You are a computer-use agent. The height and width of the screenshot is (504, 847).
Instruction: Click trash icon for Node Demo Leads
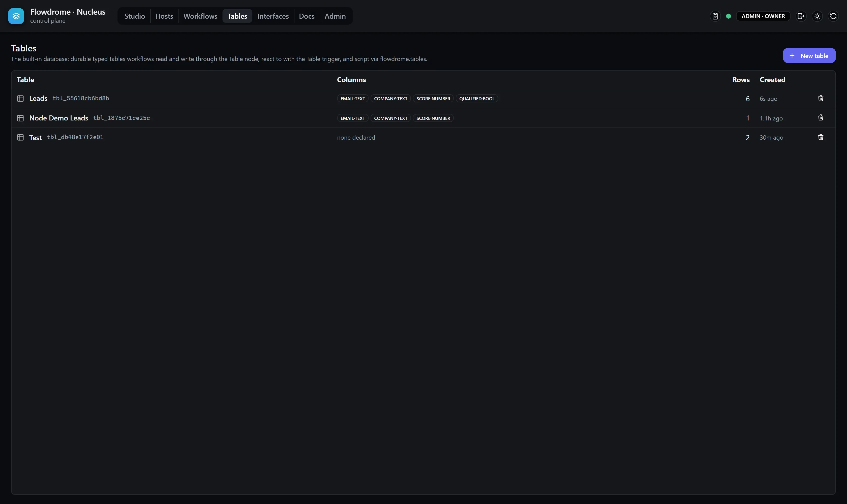click(x=821, y=117)
